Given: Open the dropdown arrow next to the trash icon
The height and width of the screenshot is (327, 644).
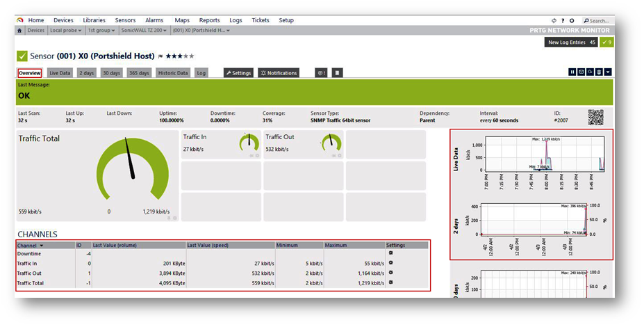Looking at the screenshot, I should click(x=608, y=72).
